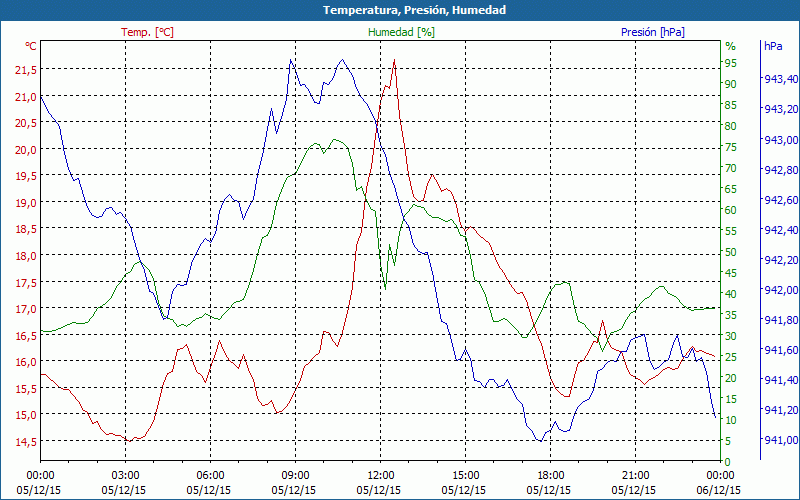Click humidity axis value '95'
Viewport: 800px width, 500px height.
coord(731,63)
